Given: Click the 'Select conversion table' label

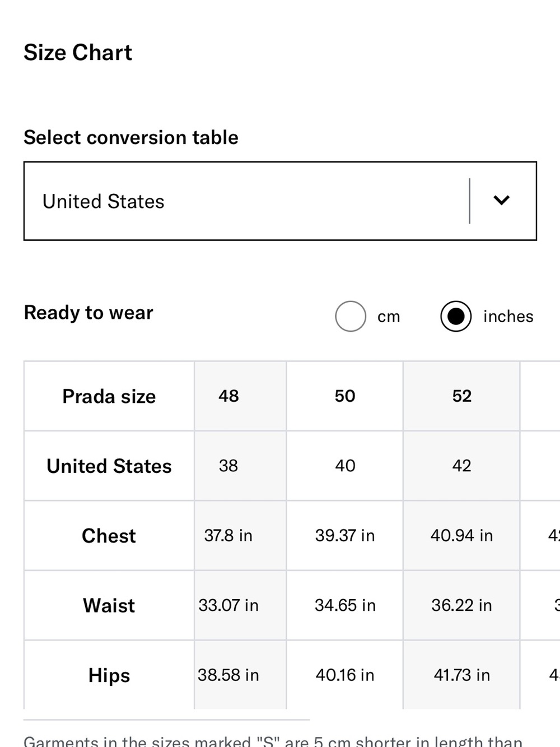Looking at the screenshot, I should click(131, 137).
